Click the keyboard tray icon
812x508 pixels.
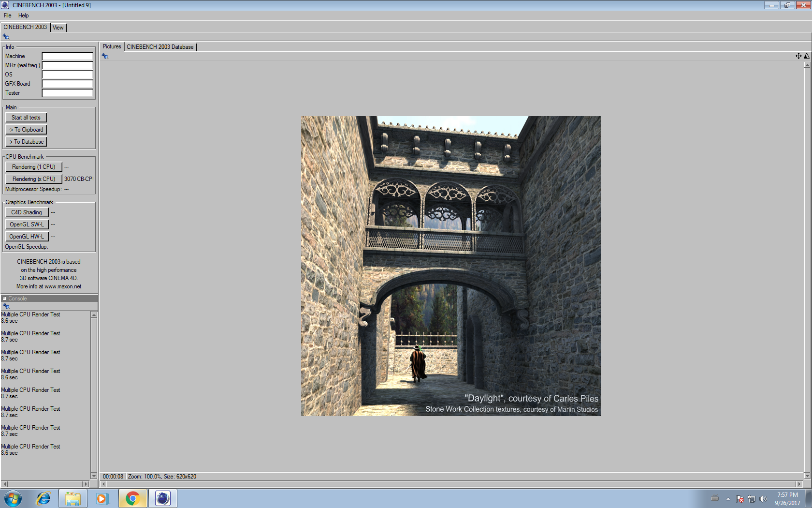[715, 498]
